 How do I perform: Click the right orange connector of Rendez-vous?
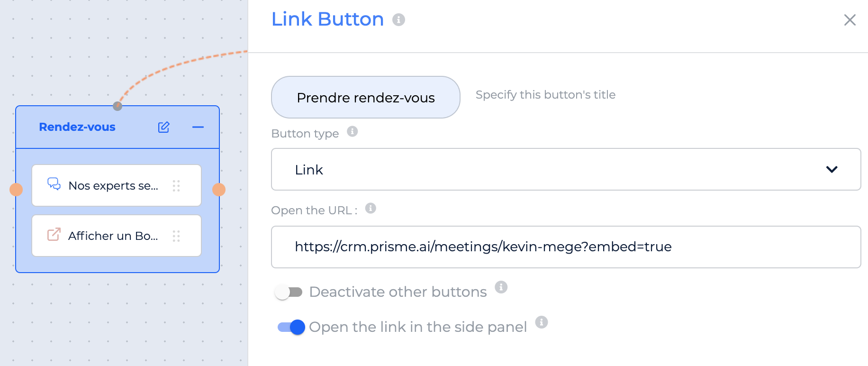[219, 190]
